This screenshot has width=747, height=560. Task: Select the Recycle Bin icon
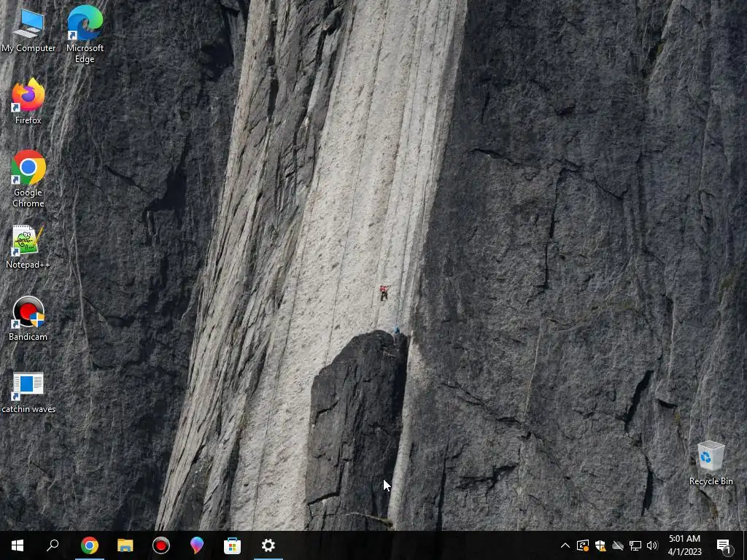coord(711,463)
